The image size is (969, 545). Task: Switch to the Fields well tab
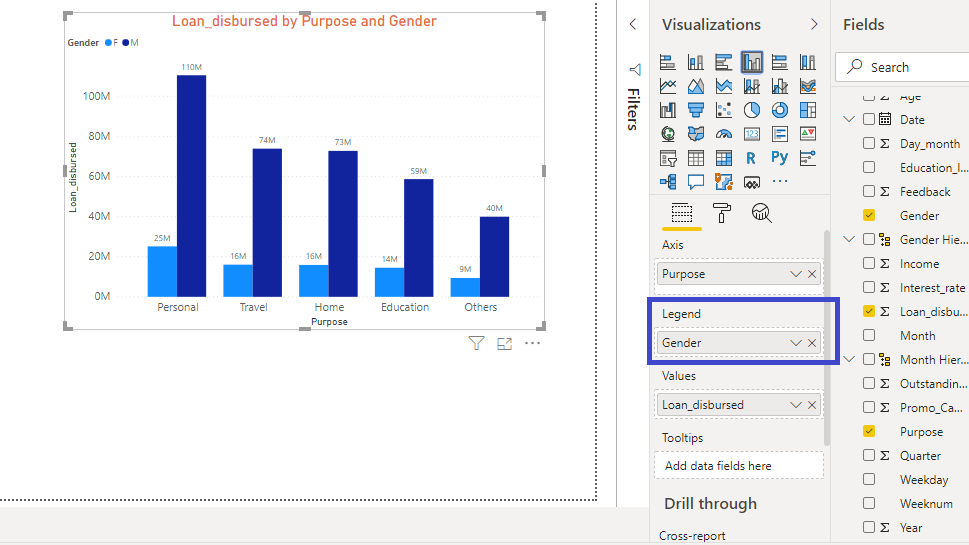pyautogui.click(x=682, y=212)
